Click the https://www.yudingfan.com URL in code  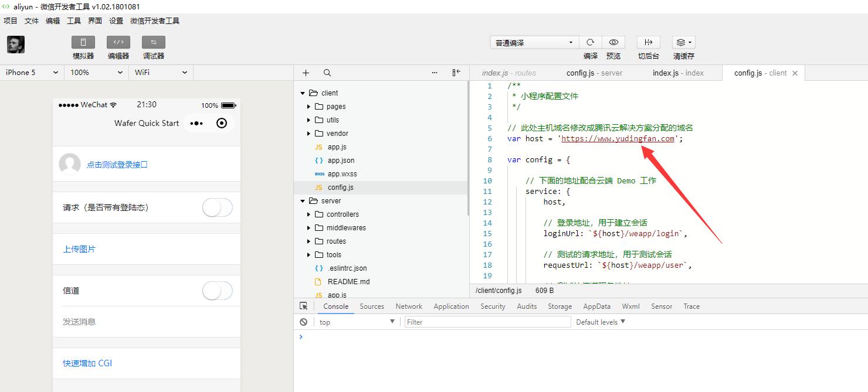click(x=618, y=138)
